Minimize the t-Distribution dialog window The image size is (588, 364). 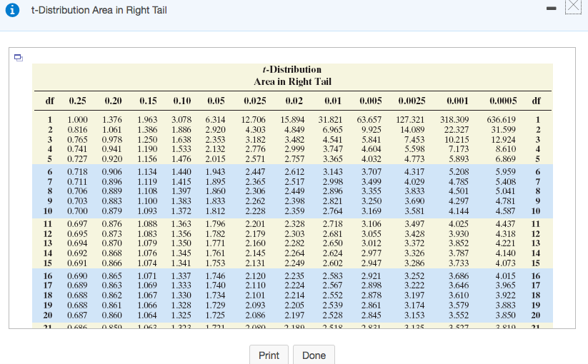tap(549, 9)
